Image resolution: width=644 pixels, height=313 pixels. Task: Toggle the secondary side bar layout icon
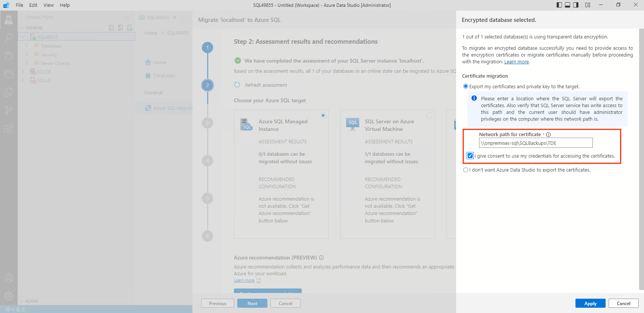[x=576, y=5]
